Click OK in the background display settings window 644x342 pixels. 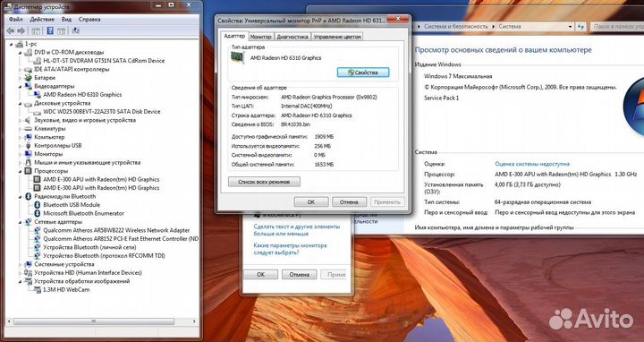coord(261,274)
